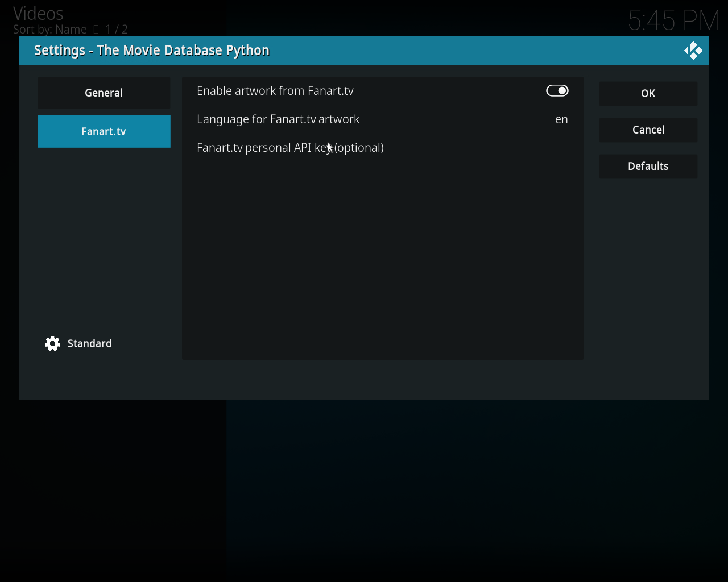Screen dimensions: 728x582
Task: Click the Kodi logo icon in dialog header
Action: click(x=693, y=51)
